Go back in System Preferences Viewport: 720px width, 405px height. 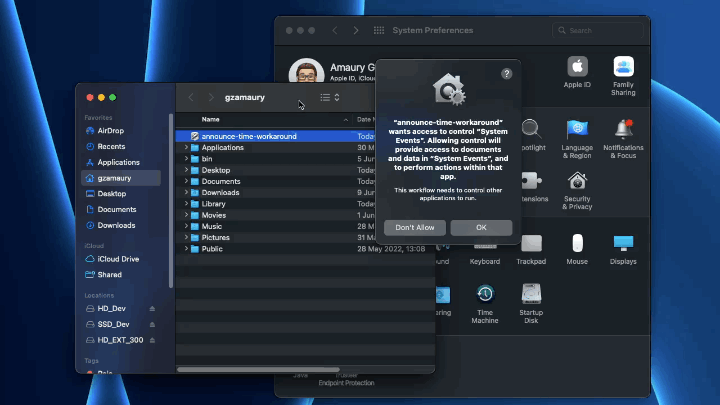click(x=335, y=30)
